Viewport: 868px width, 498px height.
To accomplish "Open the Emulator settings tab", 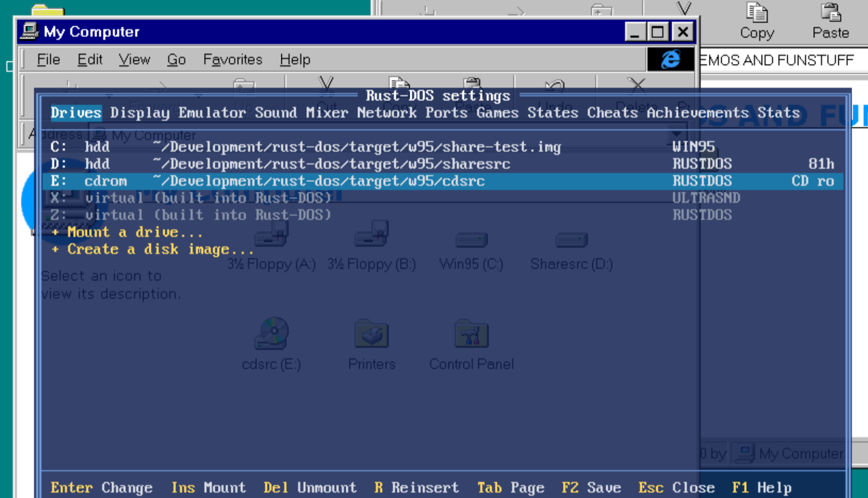I will (212, 113).
